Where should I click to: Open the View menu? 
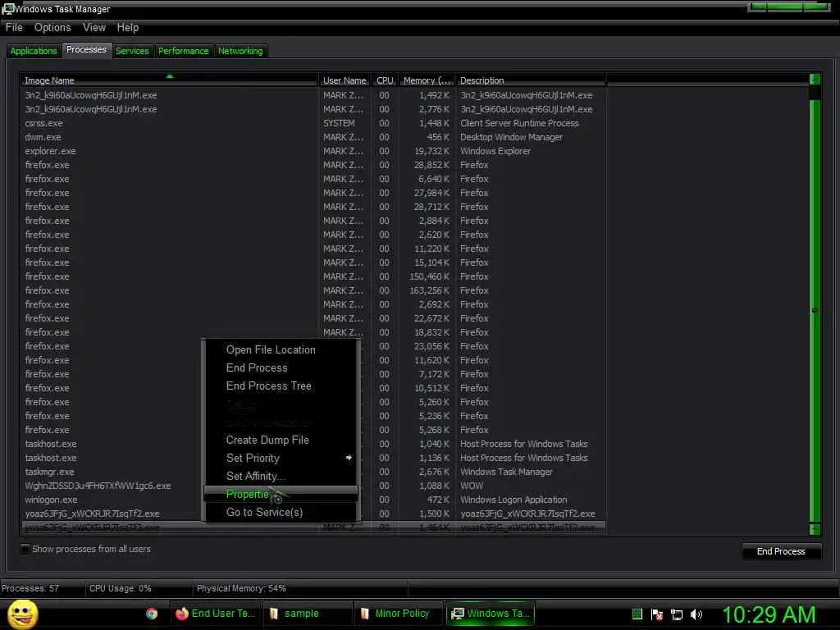coord(94,27)
